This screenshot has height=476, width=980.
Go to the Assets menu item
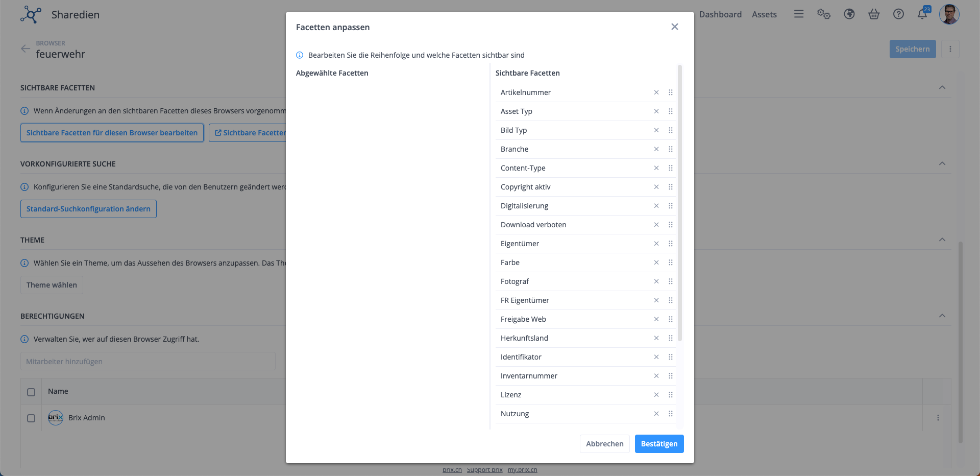(x=764, y=14)
